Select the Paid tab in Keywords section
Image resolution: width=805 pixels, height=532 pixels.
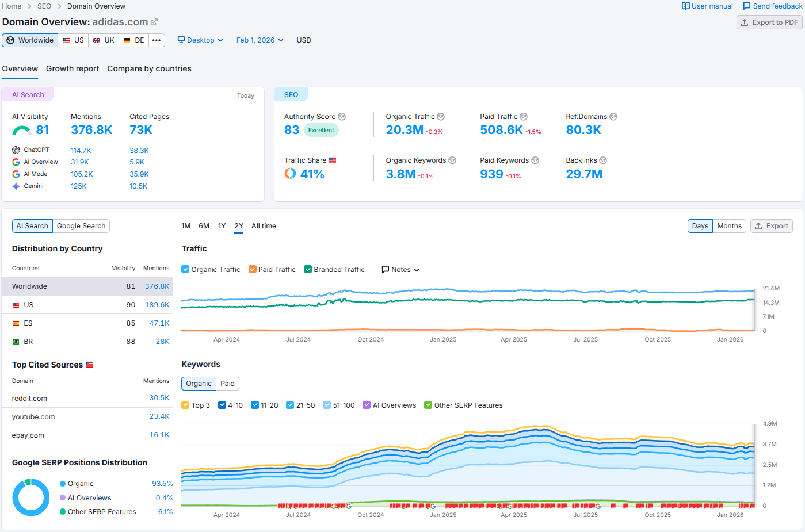pyautogui.click(x=227, y=383)
